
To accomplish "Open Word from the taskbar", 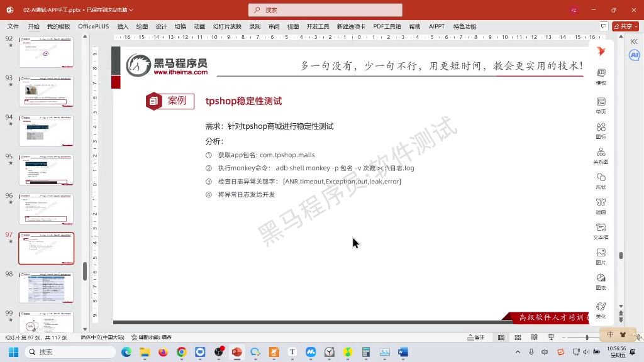I will coord(403,352).
